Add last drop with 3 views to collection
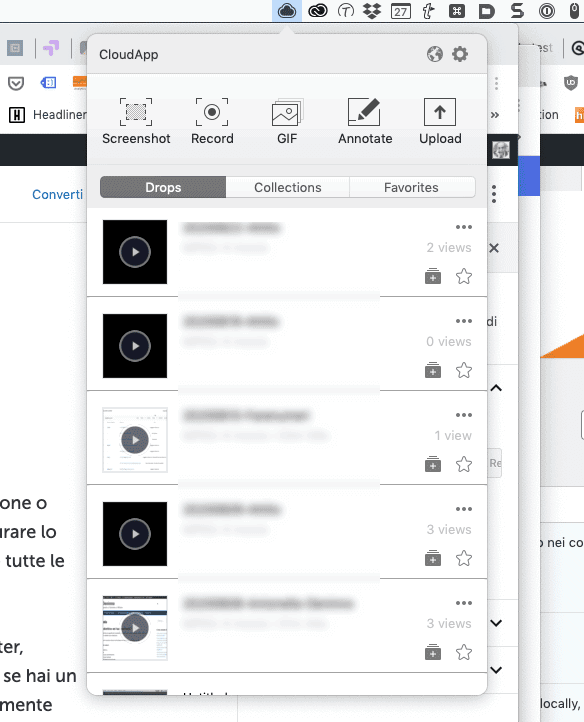The image size is (584, 722). [x=433, y=652]
